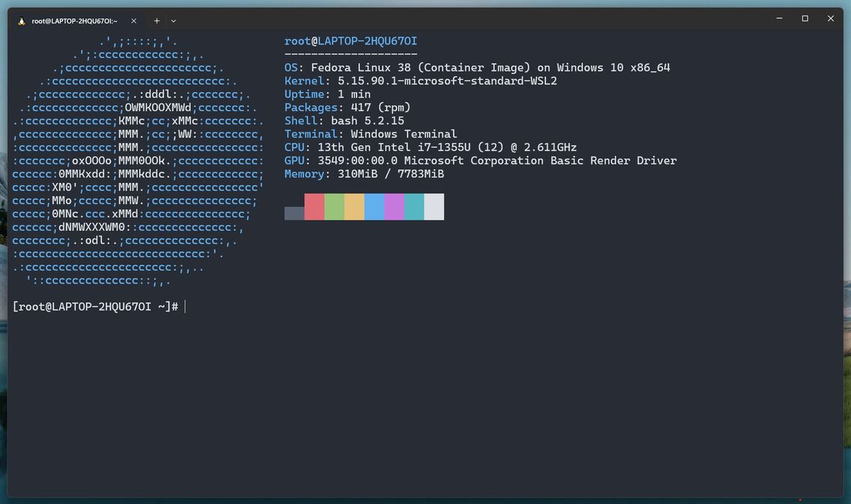
Task: Open the new tab dropdown chevron
Action: [172, 21]
